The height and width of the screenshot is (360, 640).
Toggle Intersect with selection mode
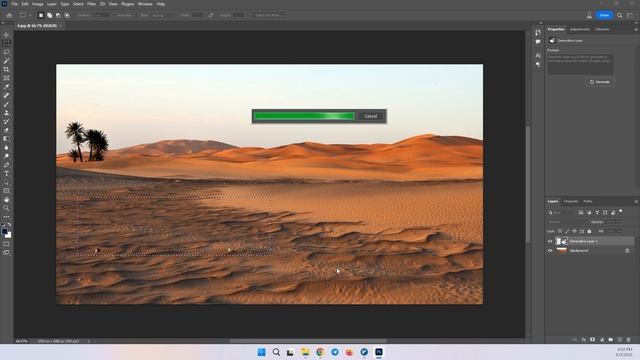click(67, 15)
